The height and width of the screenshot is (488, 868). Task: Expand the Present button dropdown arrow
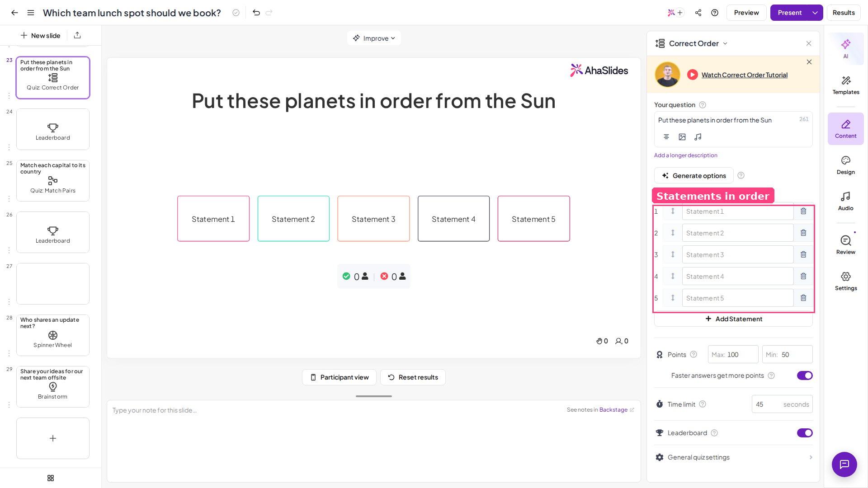click(x=815, y=13)
